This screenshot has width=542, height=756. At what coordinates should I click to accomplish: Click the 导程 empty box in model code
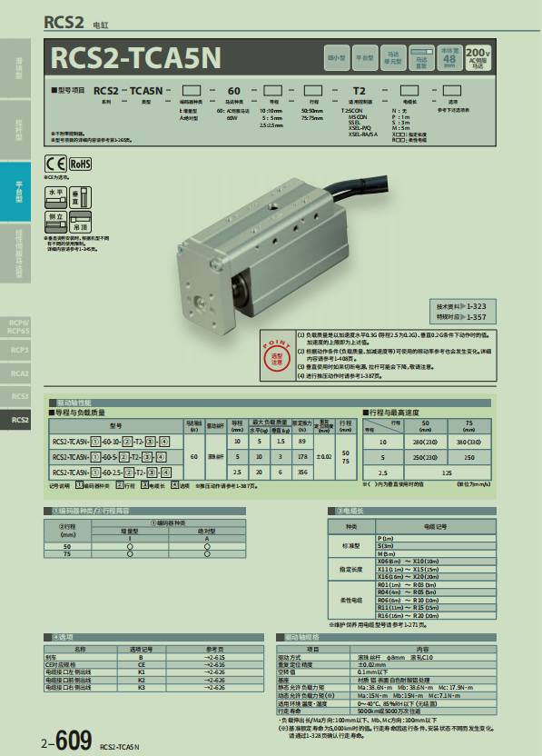(272, 91)
